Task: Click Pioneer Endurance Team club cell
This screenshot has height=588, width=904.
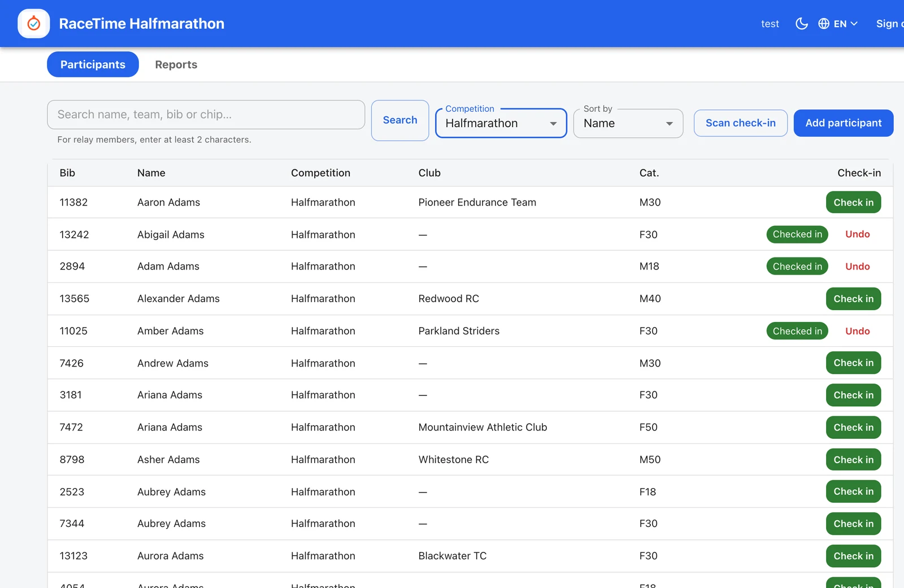Action: click(x=477, y=202)
